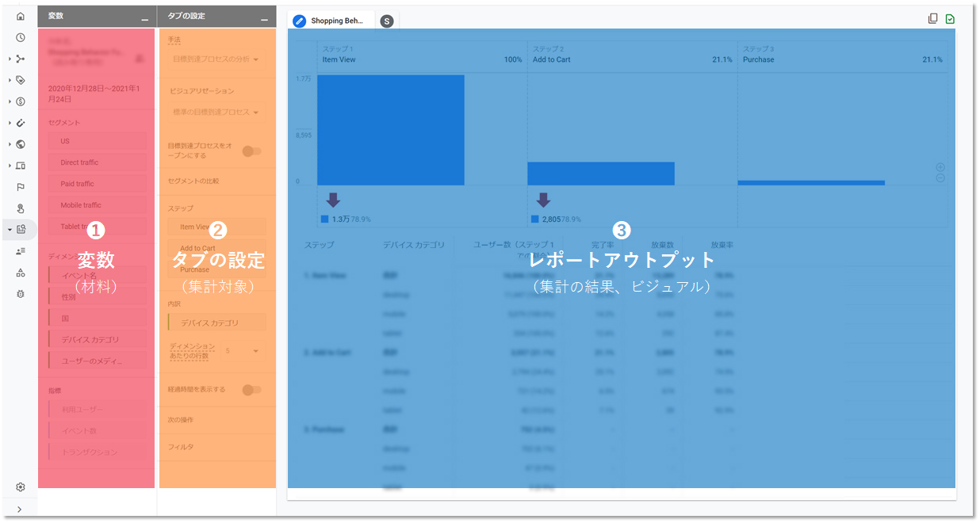This screenshot has height=523, width=980.
Task: Click the globe Demographics icon
Action: click(x=21, y=144)
